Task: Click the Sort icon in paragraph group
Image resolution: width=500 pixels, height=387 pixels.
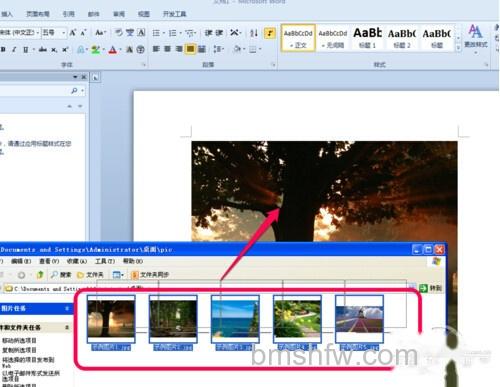Action: (254, 33)
